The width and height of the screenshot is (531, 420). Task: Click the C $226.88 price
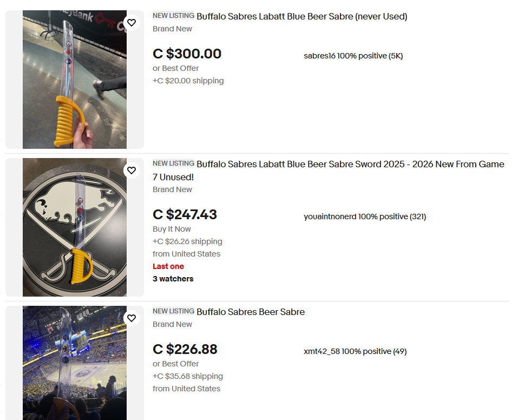[x=185, y=349]
